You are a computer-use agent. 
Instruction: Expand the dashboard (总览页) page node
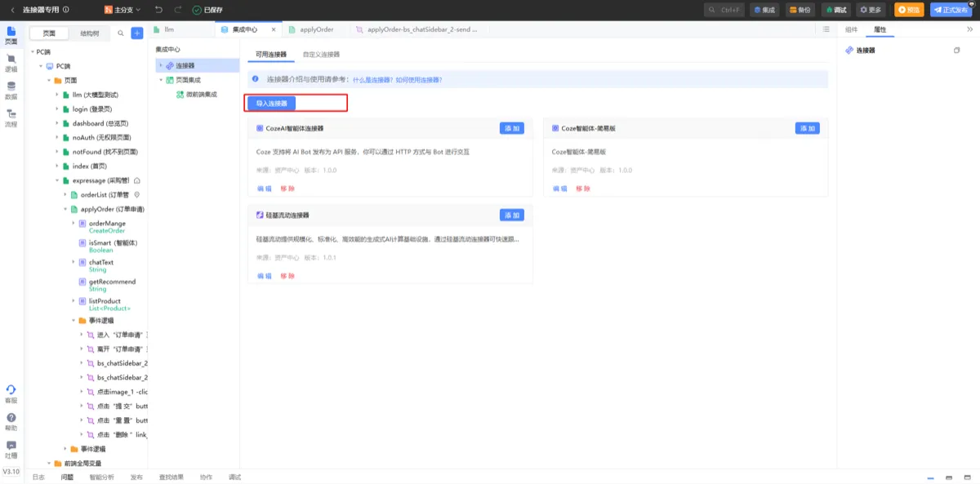click(x=57, y=123)
